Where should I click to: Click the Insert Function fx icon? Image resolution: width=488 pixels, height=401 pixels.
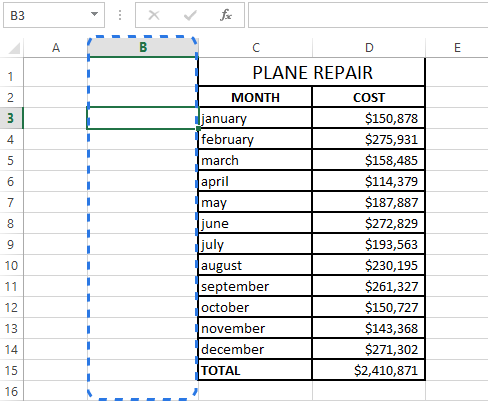(226, 15)
